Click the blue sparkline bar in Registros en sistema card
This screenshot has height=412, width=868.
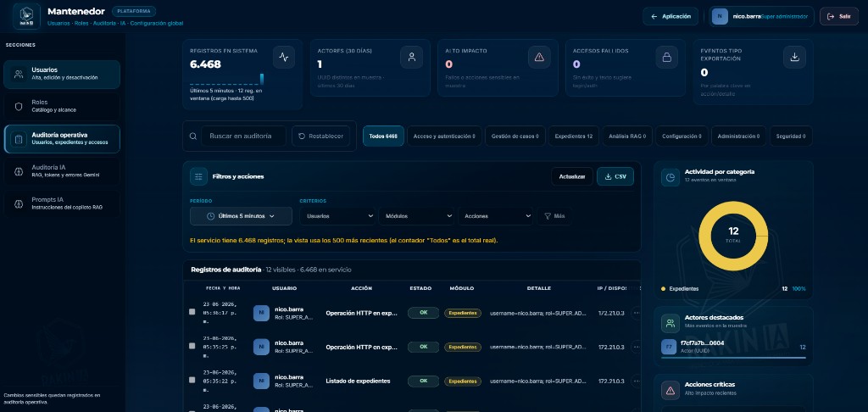coord(262,79)
